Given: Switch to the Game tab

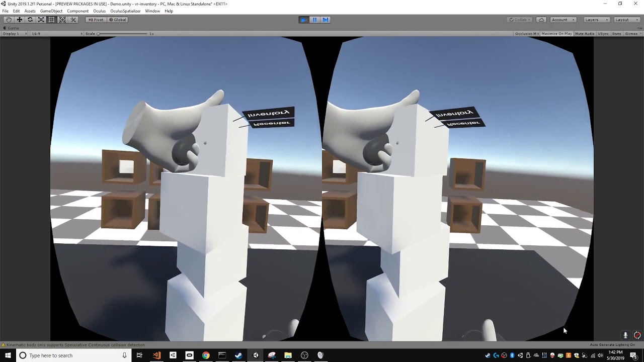Looking at the screenshot, I should coord(11,28).
